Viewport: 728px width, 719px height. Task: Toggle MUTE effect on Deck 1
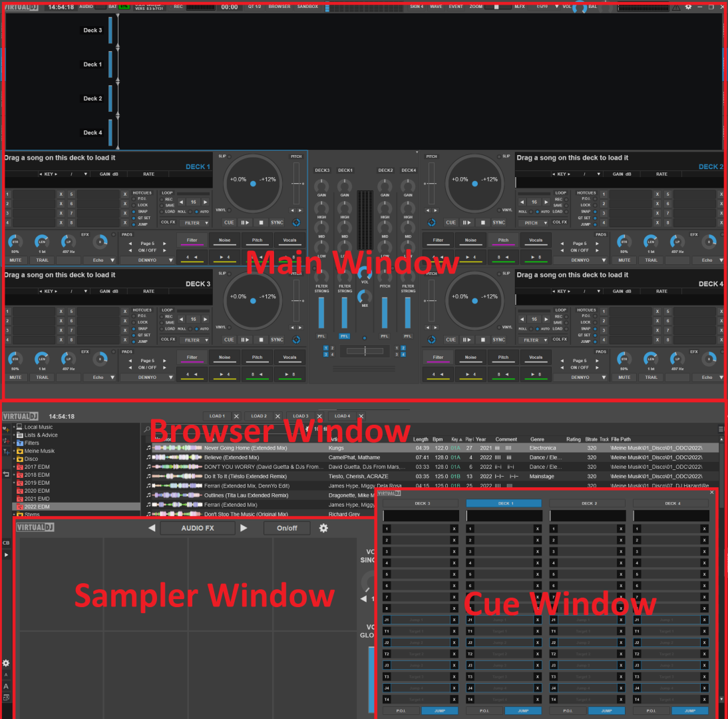click(15, 260)
